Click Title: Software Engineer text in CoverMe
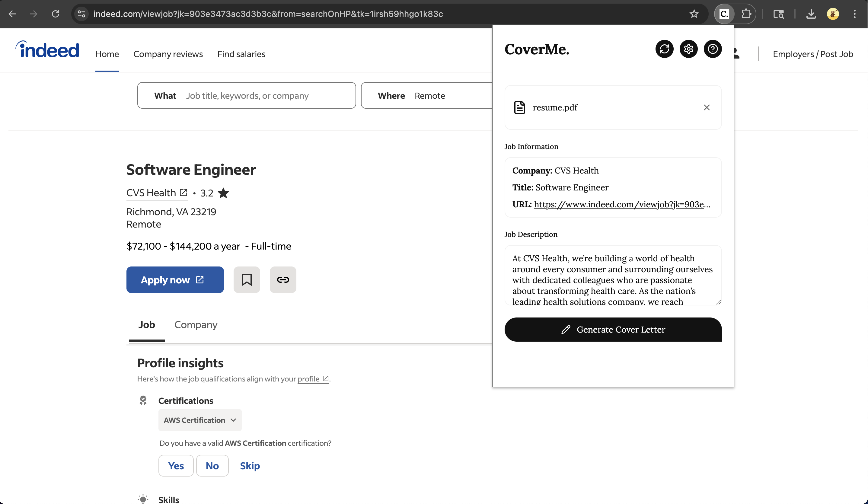868x504 pixels. (x=560, y=187)
